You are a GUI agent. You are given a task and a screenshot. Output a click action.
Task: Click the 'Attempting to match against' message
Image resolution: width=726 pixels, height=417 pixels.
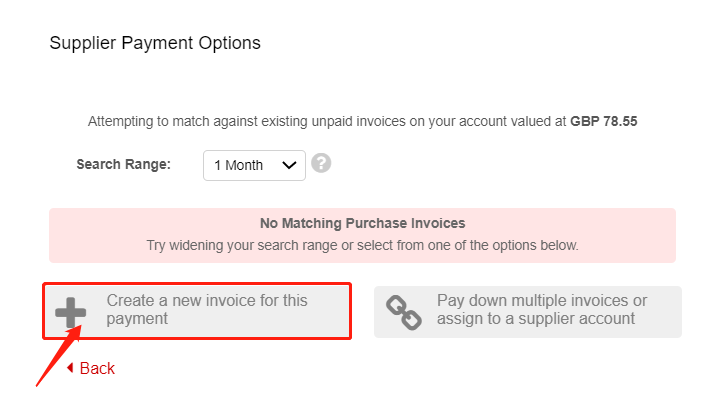point(327,122)
